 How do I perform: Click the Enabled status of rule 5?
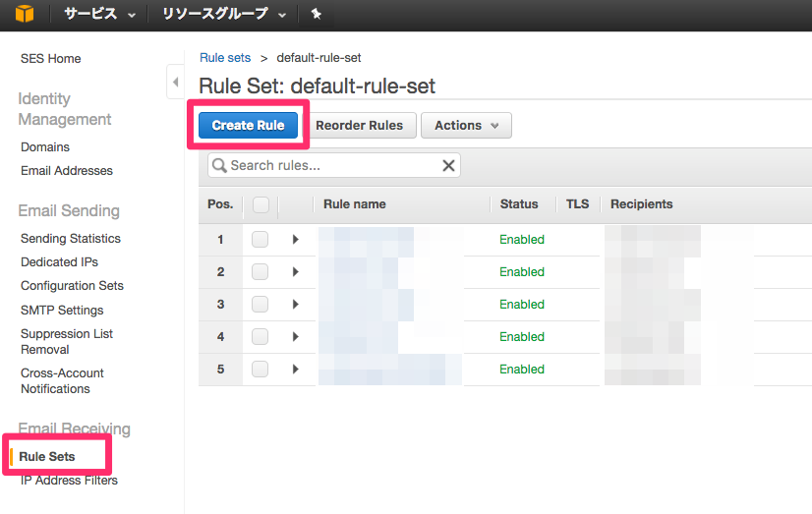click(522, 370)
